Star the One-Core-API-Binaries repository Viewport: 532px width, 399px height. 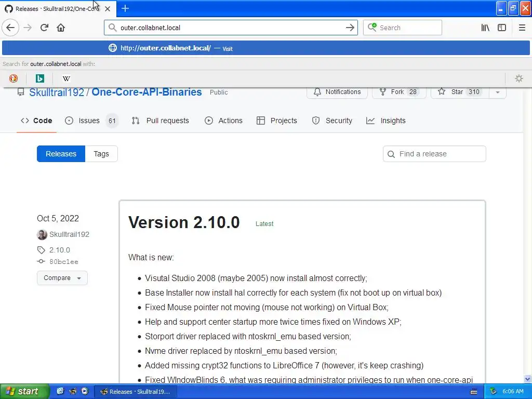(x=460, y=92)
